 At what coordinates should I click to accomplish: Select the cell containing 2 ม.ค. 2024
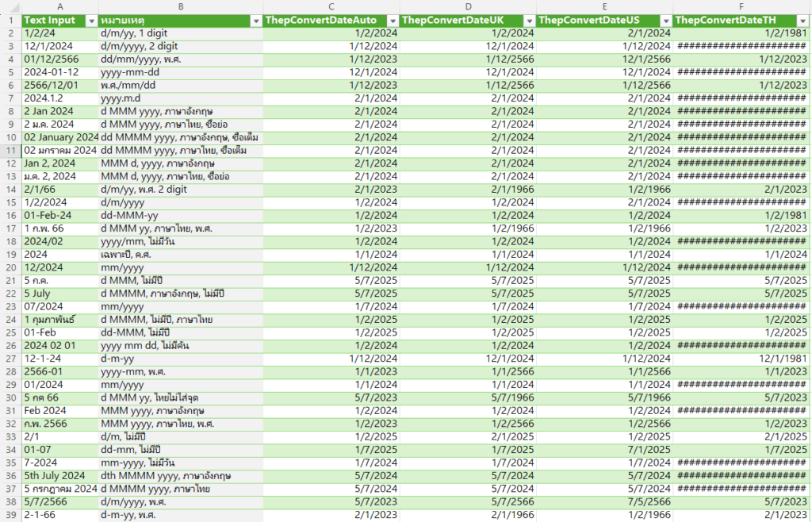(60, 125)
